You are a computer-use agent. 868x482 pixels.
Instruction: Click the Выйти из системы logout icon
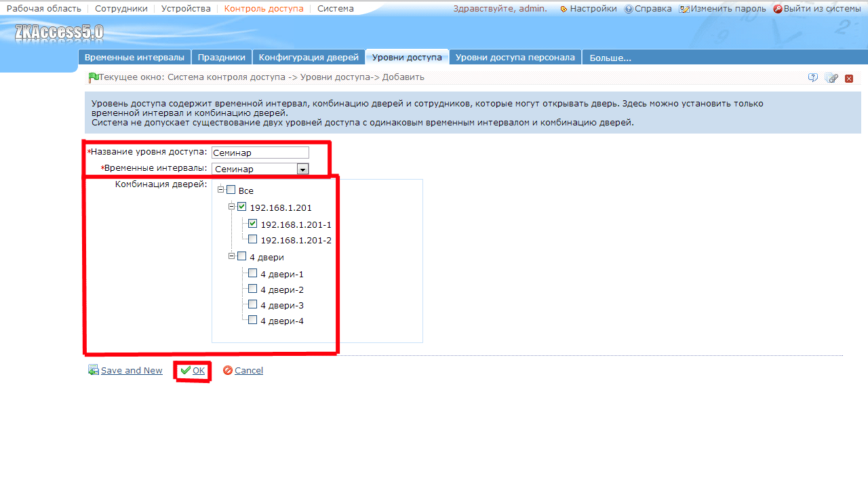(778, 9)
